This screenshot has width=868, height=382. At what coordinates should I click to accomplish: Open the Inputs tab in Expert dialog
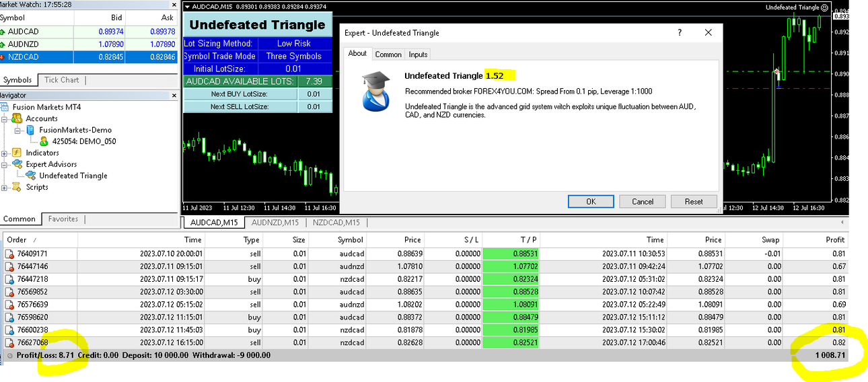click(x=418, y=54)
